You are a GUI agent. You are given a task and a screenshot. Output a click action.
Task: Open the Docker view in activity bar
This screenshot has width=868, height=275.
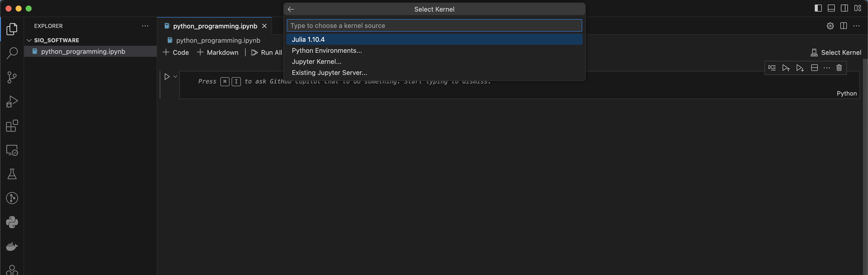12,246
